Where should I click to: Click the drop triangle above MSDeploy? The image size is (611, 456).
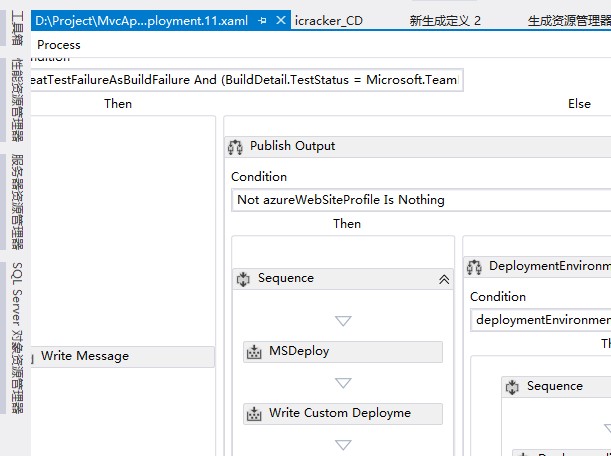coord(343,321)
